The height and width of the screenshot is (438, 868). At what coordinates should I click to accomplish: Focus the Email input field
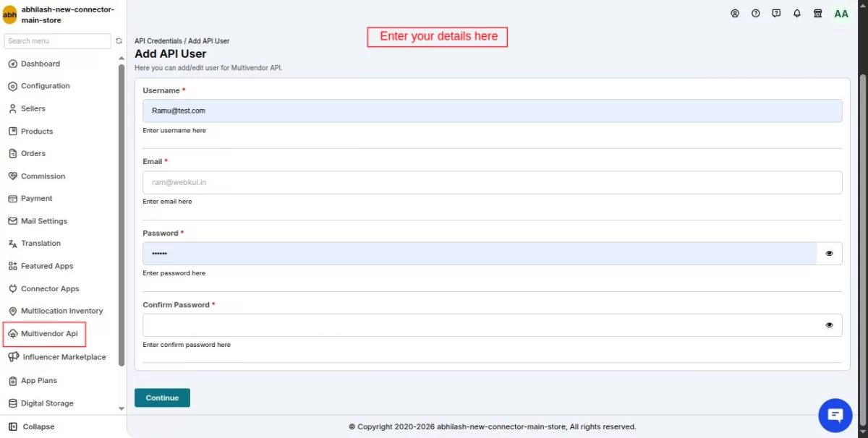tap(493, 182)
